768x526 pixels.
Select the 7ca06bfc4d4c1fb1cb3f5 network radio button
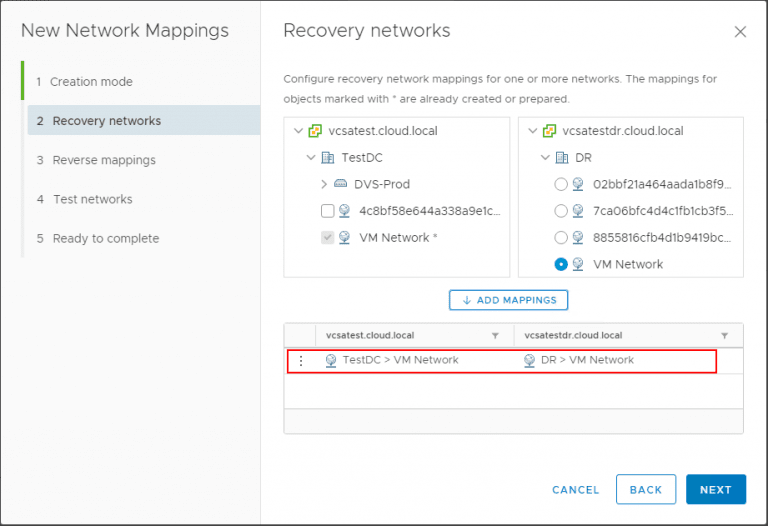560,211
